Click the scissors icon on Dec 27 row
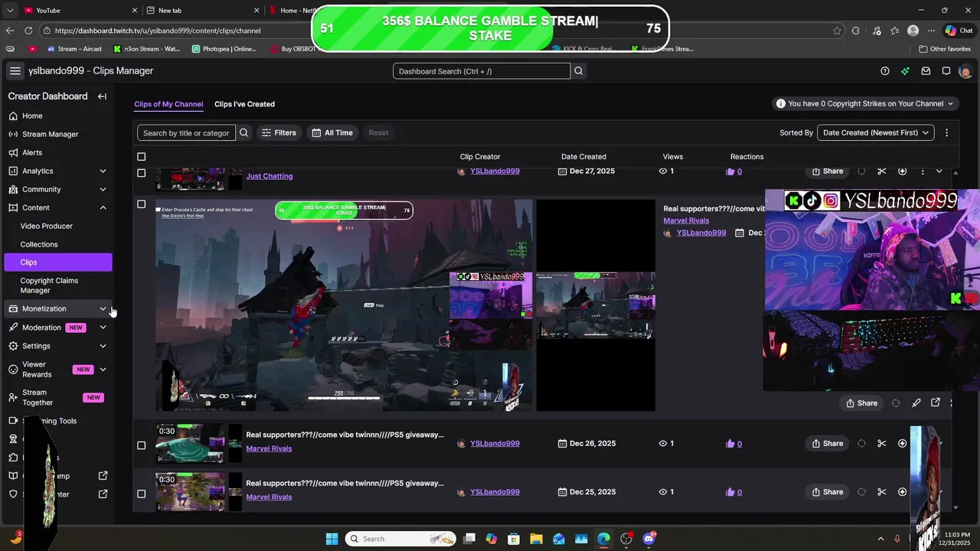 [x=881, y=171]
